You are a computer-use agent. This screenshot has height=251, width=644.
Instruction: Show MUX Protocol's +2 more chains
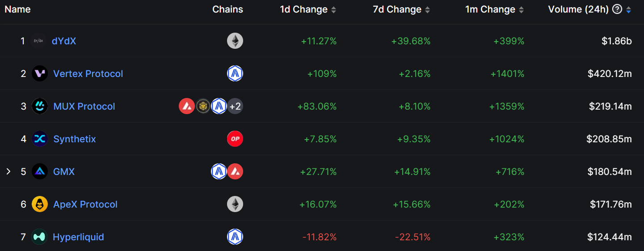235,106
